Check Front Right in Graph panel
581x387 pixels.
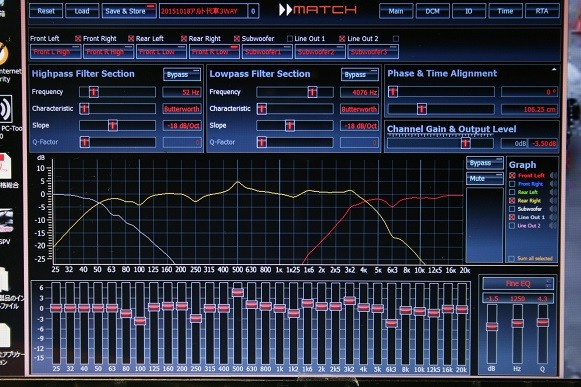point(512,184)
